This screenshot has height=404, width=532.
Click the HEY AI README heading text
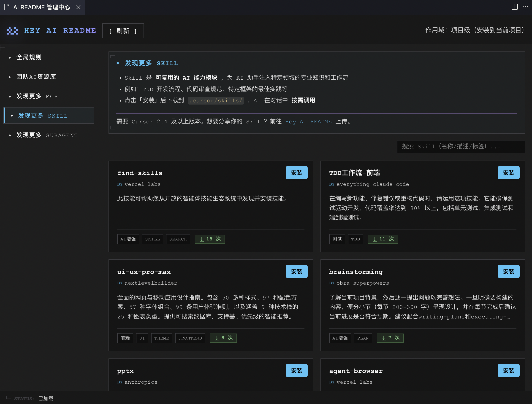click(x=60, y=31)
